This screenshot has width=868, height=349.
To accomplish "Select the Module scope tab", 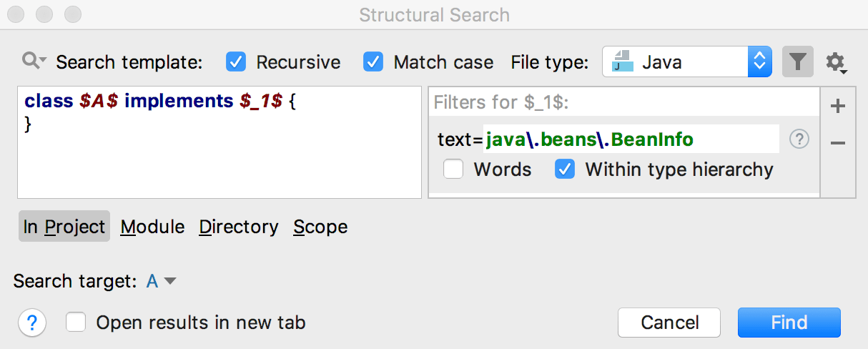I will [152, 227].
